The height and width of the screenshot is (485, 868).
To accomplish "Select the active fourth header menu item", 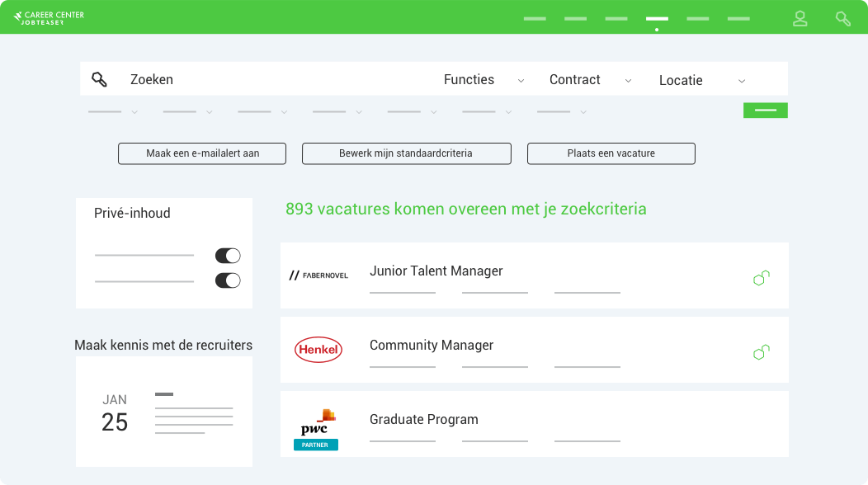I will pos(657,19).
